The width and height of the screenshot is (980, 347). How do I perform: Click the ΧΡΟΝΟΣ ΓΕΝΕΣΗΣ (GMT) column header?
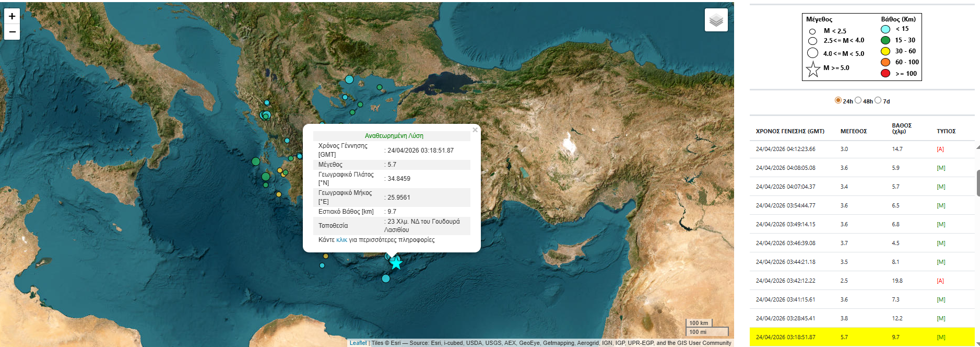pyautogui.click(x=790, y=131)
